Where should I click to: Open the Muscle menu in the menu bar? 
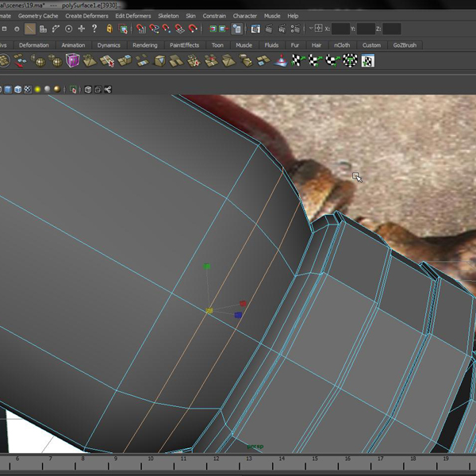pyautogui.click(x=272, y=16)
